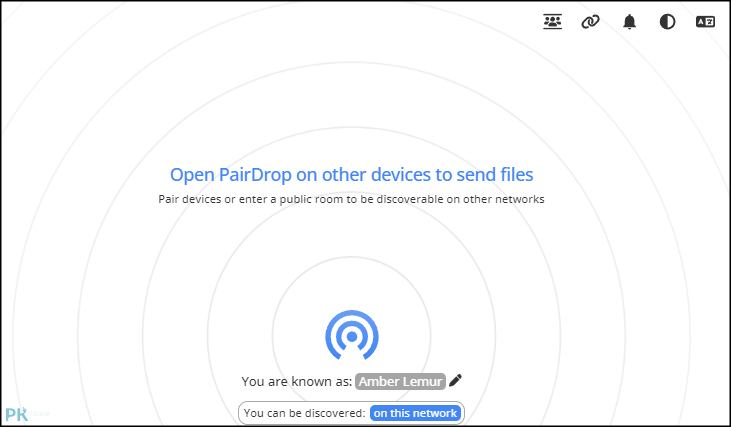Click the Amber Lemur display name field
Screen dimensions: 731x427
(x=400, y=381)
